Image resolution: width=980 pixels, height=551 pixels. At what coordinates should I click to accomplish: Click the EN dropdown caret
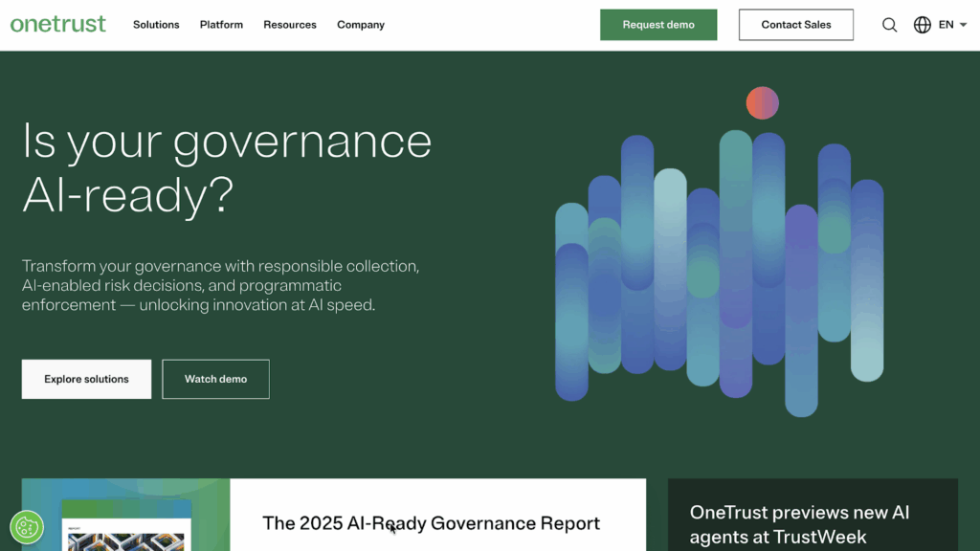pyautogui.click(x=963, y=25)
